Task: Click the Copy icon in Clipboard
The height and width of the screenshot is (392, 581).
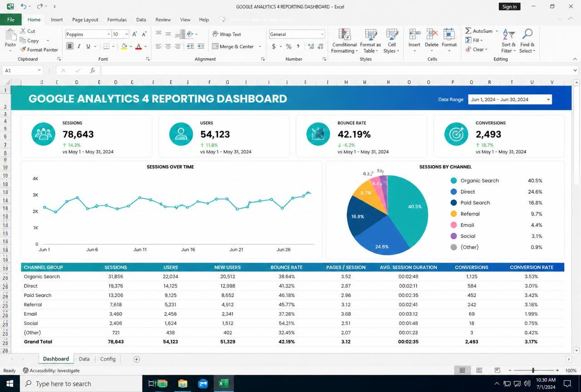Action: 23,40
